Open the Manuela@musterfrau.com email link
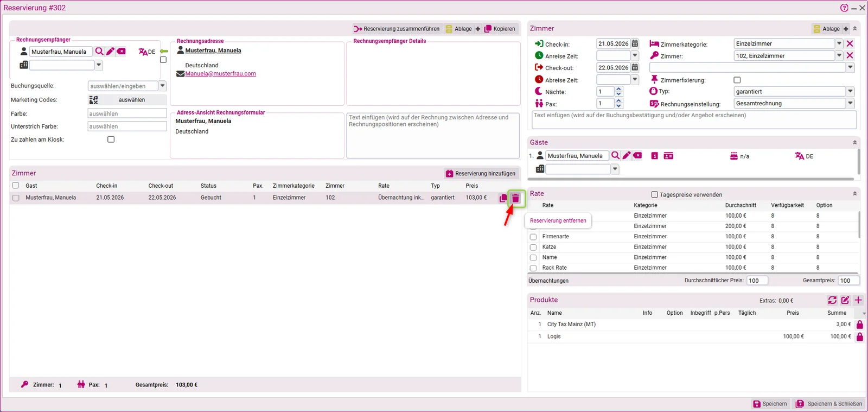 [221, 74]
